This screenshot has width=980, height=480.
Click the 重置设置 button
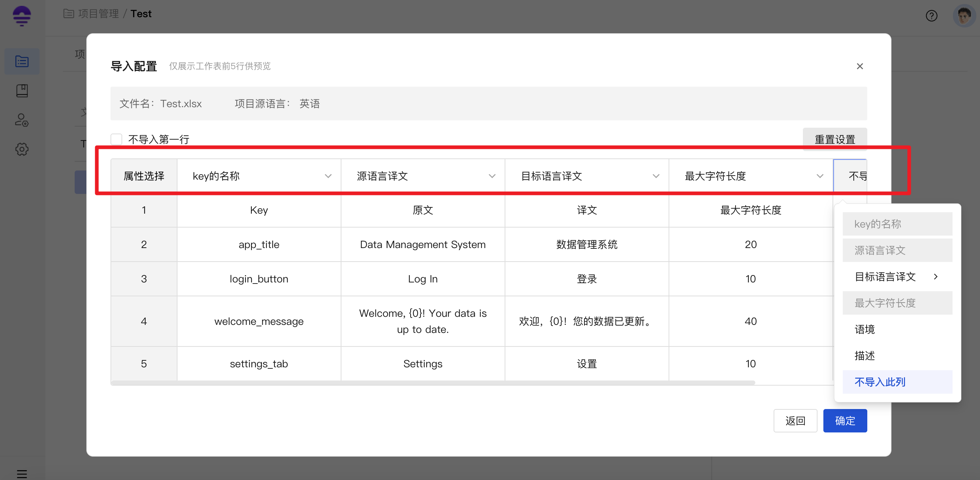pyautogui.click(x=835, y=139)
